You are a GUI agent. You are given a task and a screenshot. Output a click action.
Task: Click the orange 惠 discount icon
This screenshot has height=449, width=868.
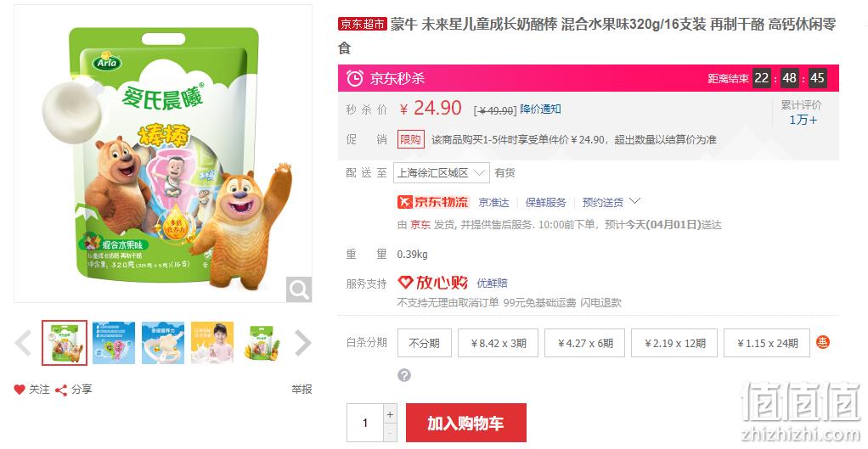[x=823, y=342]
